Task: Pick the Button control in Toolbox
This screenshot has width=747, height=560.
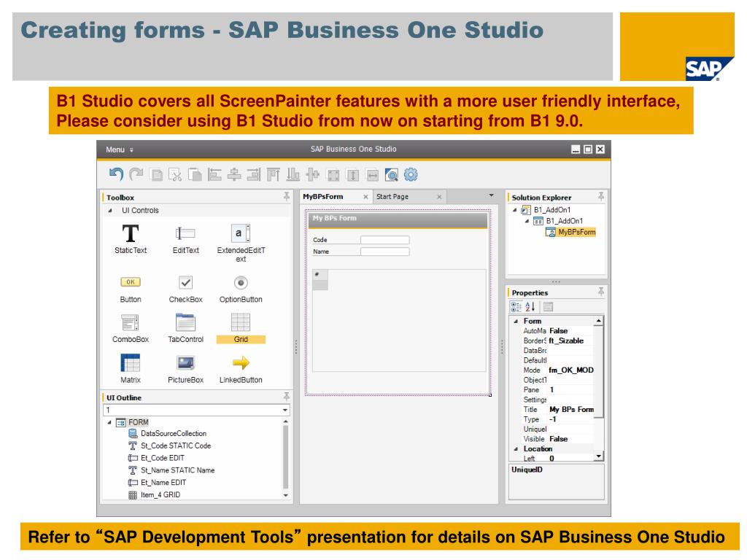Action: tap(131, 289)
